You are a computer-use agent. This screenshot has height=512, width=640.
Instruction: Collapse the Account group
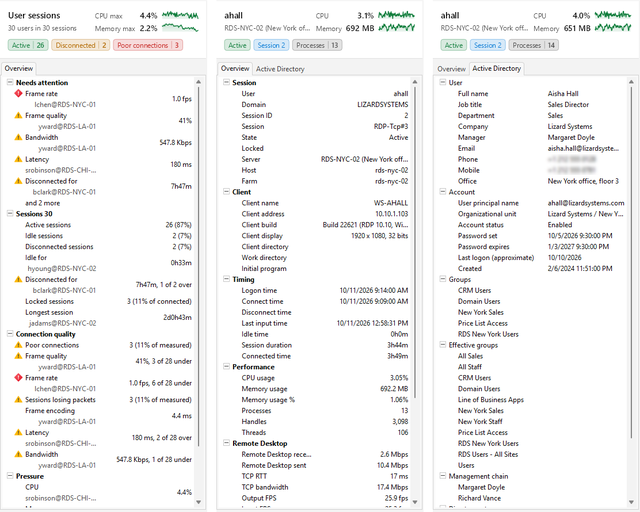[x=442, y=192]
